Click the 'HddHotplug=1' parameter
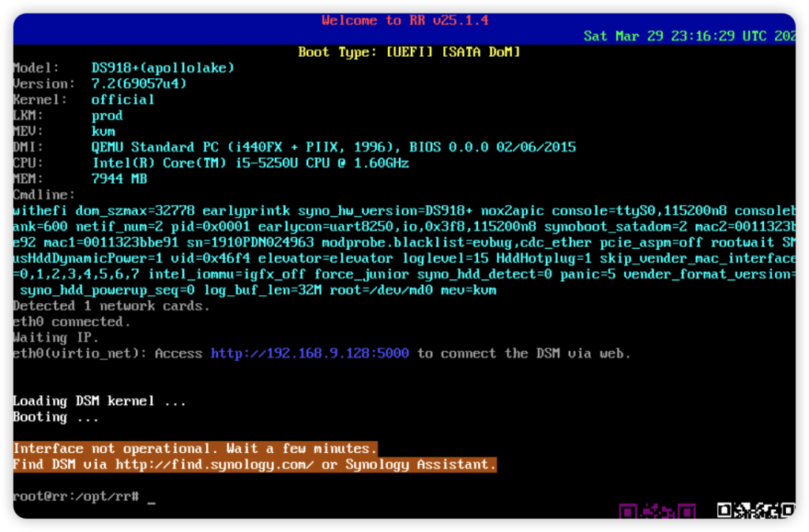This screenshot has width=809, height=532. pos(544,258)
